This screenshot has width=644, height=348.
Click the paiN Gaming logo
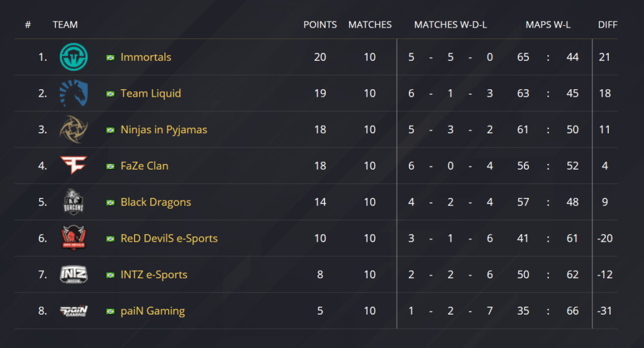[74, 311]
